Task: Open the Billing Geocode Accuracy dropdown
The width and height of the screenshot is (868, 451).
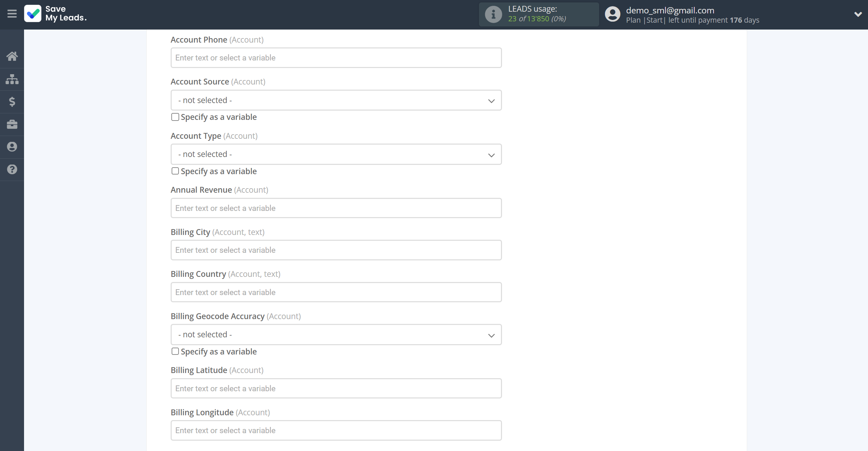Action: click(x=336, y=335)
